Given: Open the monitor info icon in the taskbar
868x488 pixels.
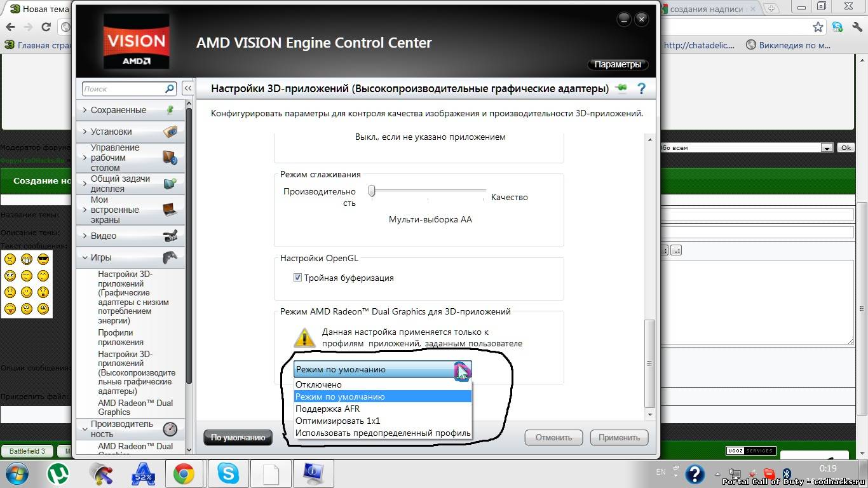Looking at the screenshot, I should (313, 474).
